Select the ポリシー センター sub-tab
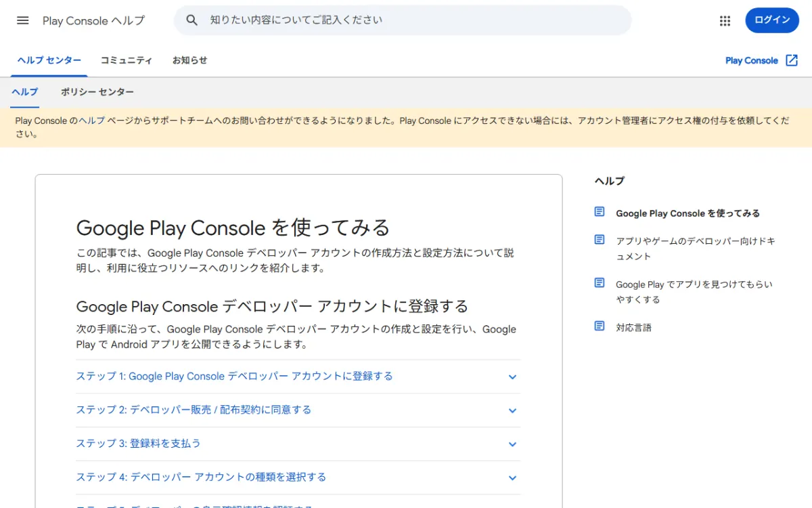812x508 pixels. pyautogui.click(x=97, y=92)
